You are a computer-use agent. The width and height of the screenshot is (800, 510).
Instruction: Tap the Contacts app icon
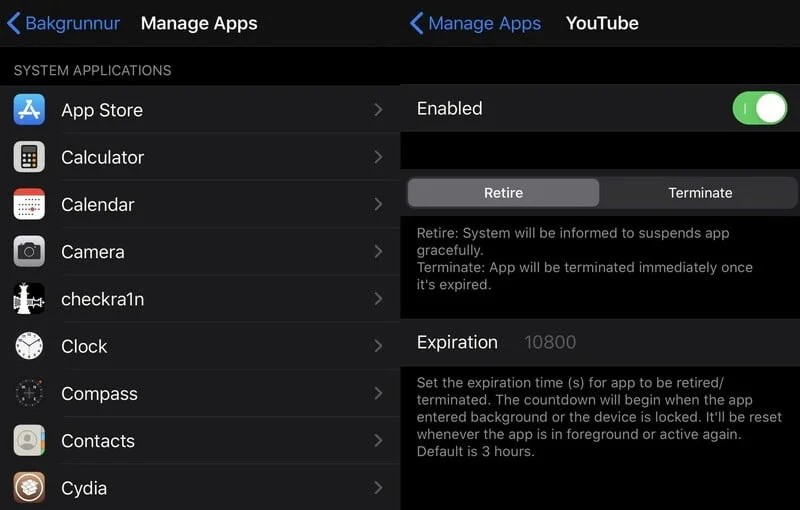click(29, 440)
